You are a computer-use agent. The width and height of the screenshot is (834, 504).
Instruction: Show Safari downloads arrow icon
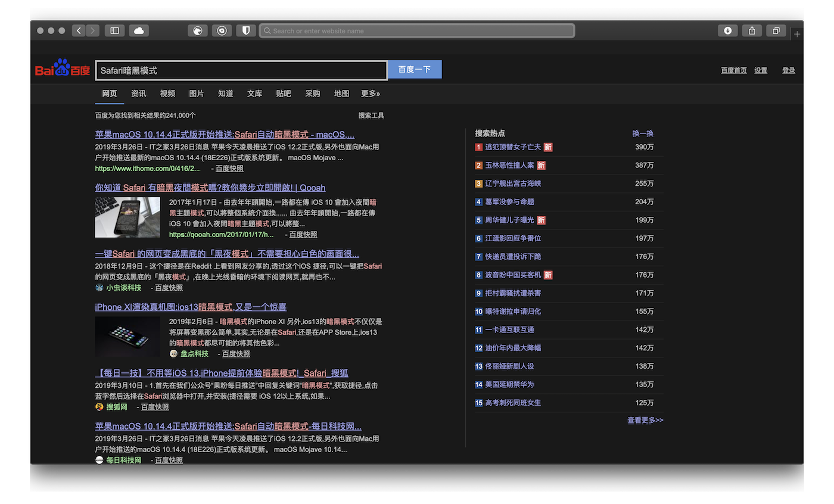(727, 30)
